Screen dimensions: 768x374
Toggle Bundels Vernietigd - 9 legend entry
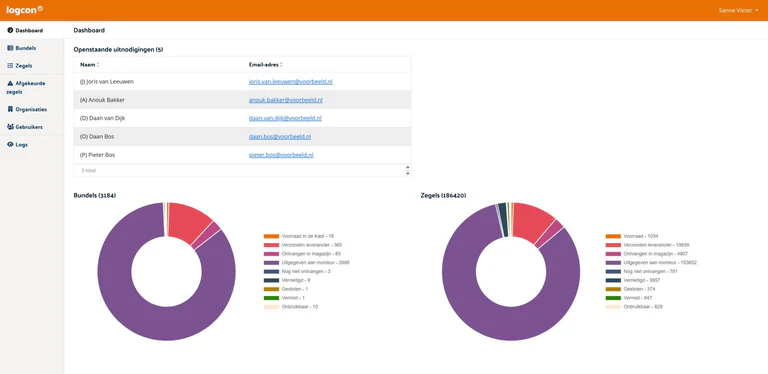coord(287,280)
